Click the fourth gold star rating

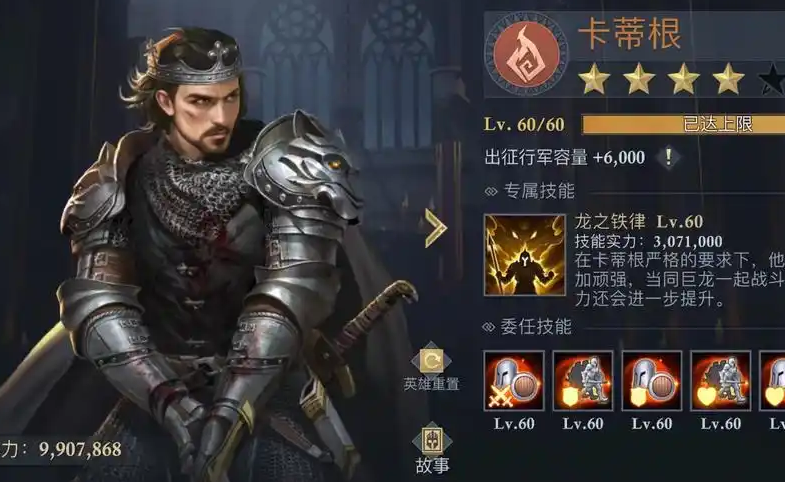[x=728, y=79]
